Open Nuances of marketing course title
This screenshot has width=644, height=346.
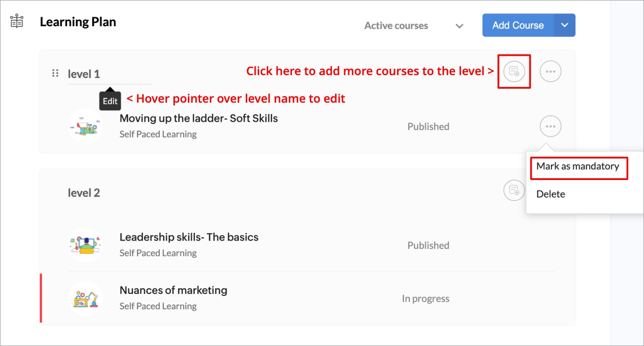[173, 290]
